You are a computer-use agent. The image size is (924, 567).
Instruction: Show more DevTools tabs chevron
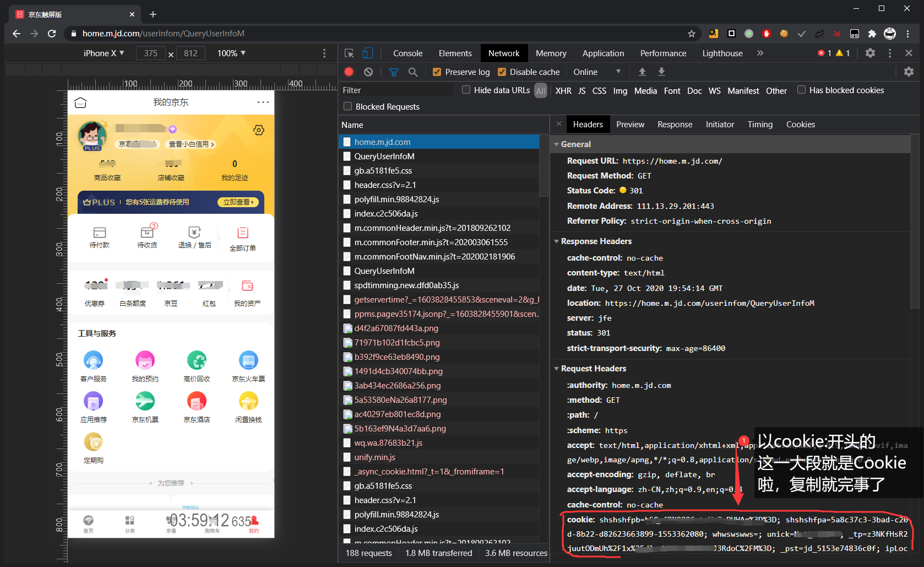tap(760, 53)
